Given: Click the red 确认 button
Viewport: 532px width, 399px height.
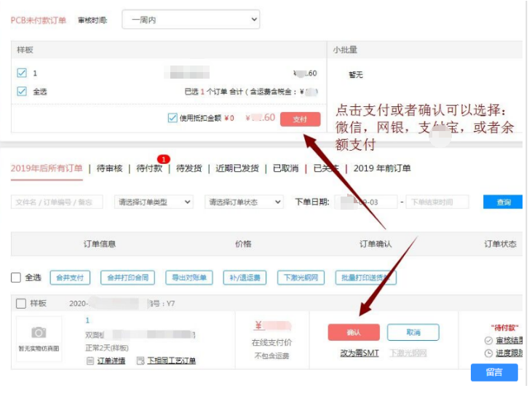Looking at the screenshot, I should pyautogui.click(x=354, y=333).
